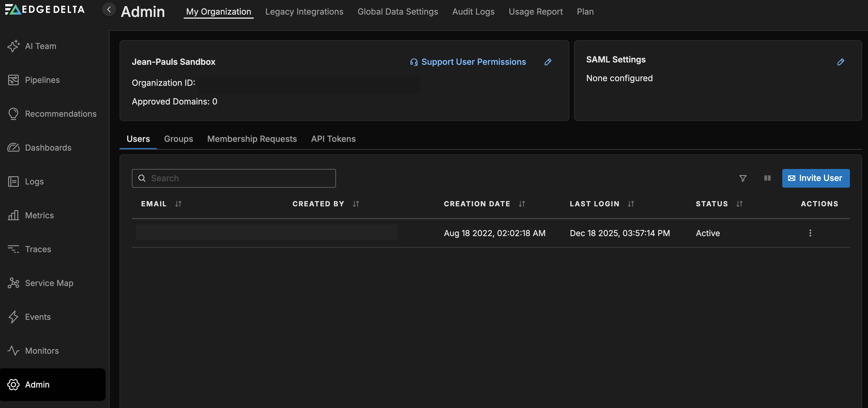Image resolution: width=868 pixels, height=408 pixels.
Task: Open the filter icon above the users table
Action: pyautogui.click(x=743, y=178)
